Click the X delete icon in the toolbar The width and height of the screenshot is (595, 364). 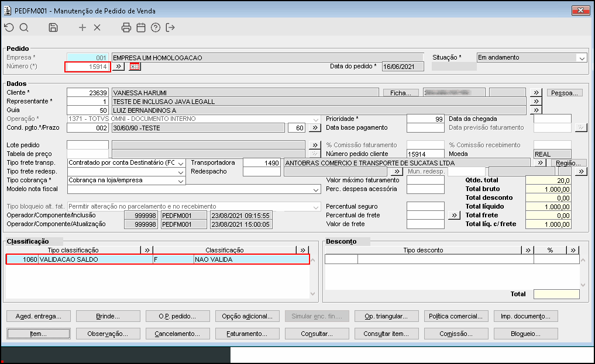[x=97, y=27]
